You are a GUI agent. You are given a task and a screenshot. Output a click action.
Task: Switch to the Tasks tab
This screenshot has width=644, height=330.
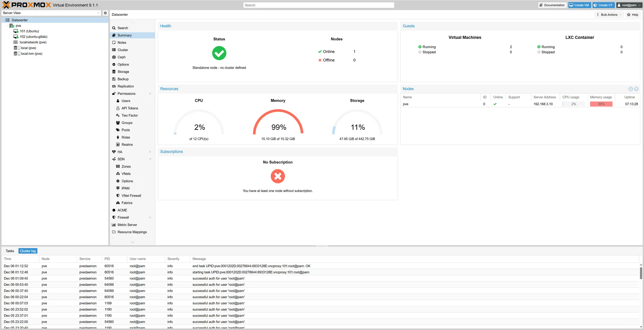click(10, 251)
